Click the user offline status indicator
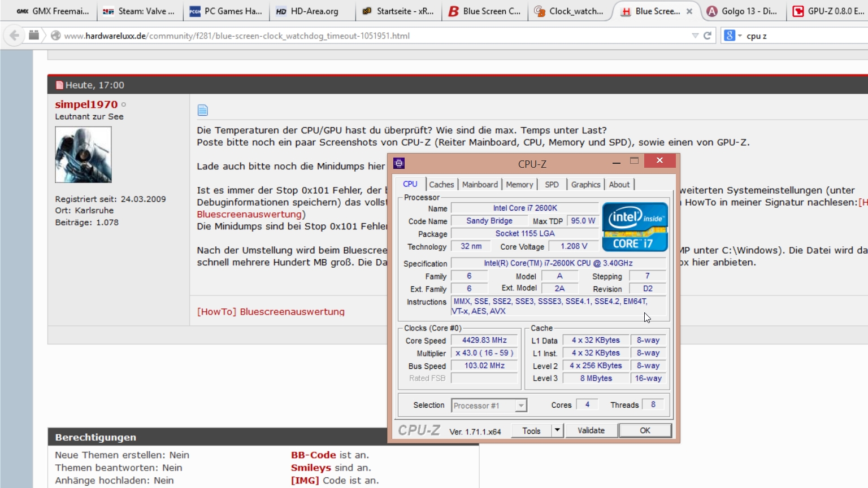This screenshot has width=868, height=488. coord(124,104)
